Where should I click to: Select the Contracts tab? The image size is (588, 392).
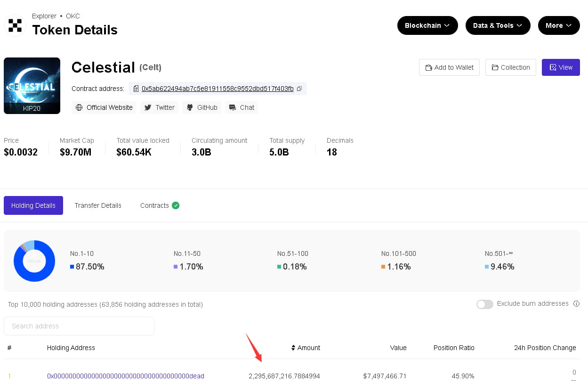154,205
